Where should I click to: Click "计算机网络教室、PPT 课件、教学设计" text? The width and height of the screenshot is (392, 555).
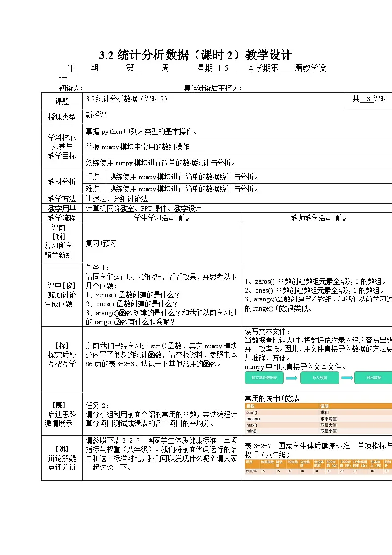point(144,208)
